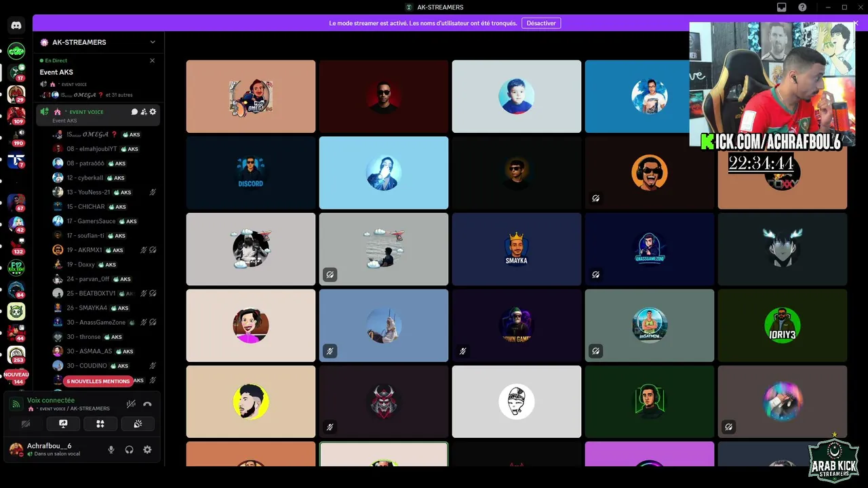The height and width of the screenshot is (488, 868).
Task: Focus the ANASSGAMEZONE participant tile
Action: pos(650,249)
